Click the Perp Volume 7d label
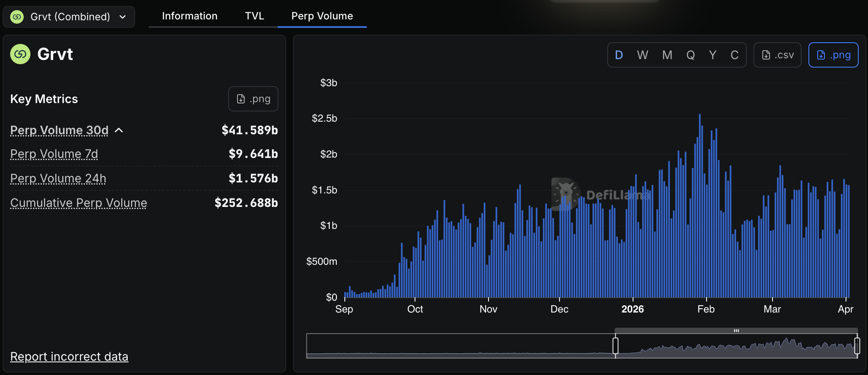Screen dimensions: 868x375 pyautogui.click(x=54, y=154)
